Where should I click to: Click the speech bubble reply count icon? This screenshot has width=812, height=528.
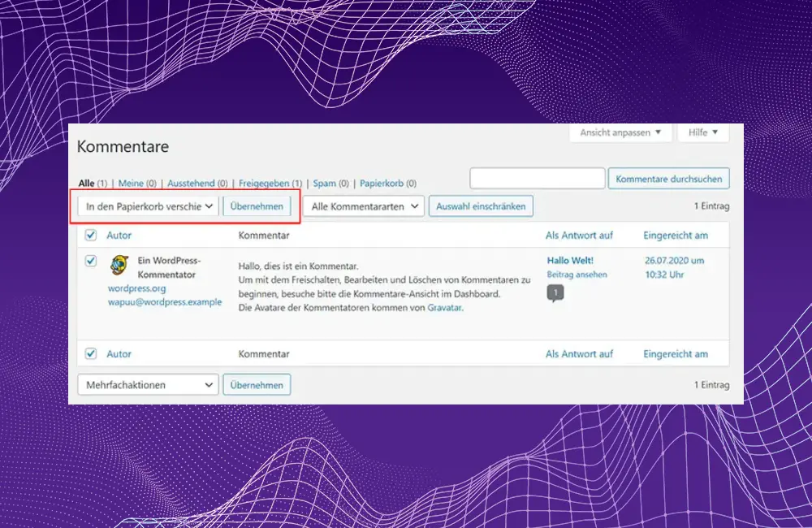point(555,292)
